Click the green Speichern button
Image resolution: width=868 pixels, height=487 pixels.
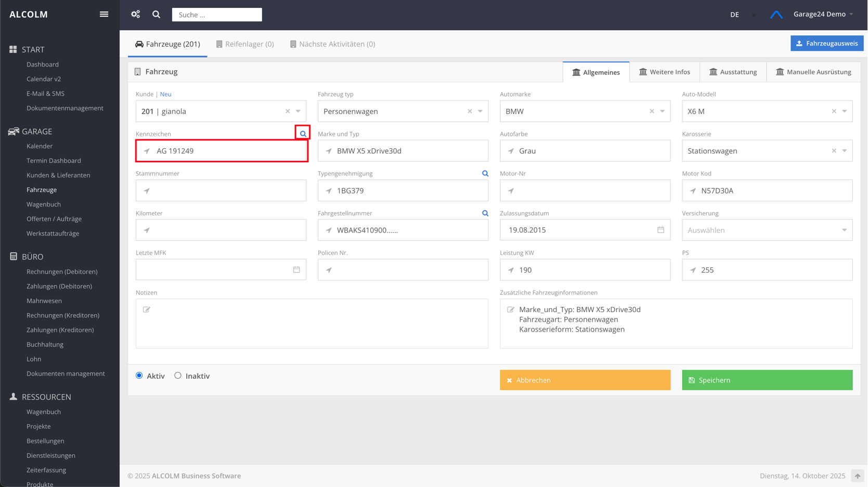point(767,380)
